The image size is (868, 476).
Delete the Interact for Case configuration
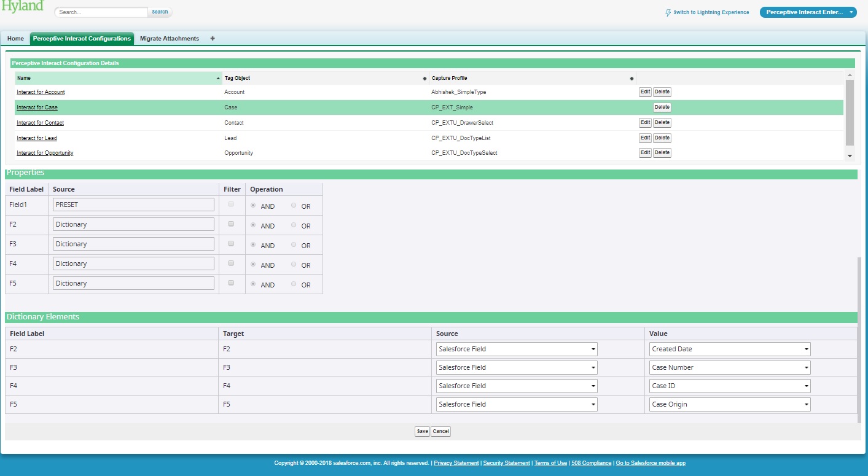(662, 107)
